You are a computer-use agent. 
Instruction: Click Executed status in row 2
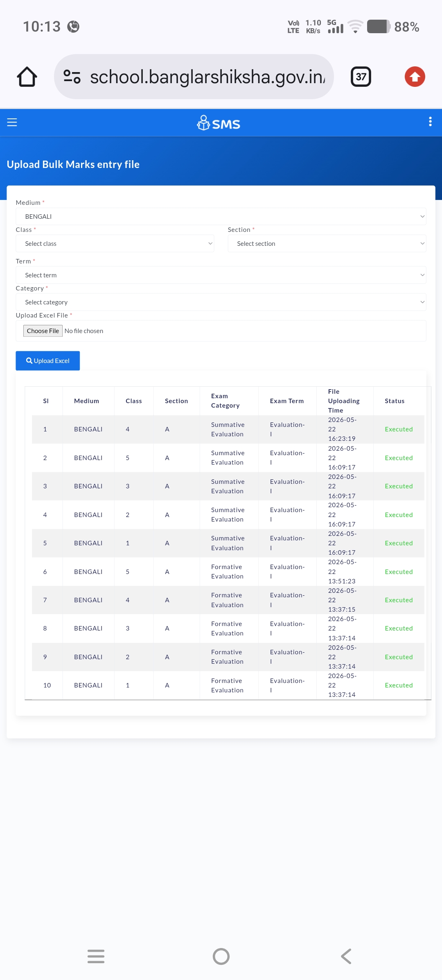point(399,458)
